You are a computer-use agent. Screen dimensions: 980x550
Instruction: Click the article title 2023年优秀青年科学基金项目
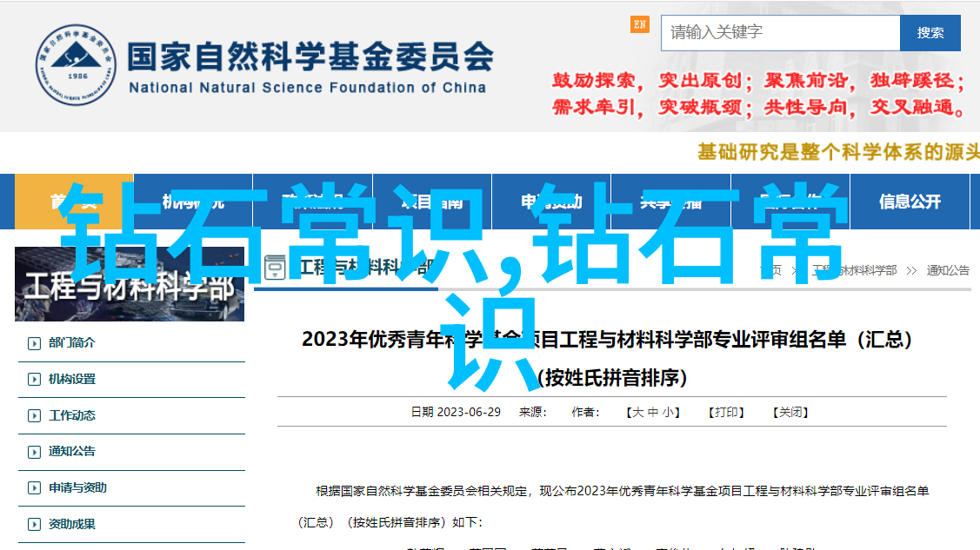[607, 340]
